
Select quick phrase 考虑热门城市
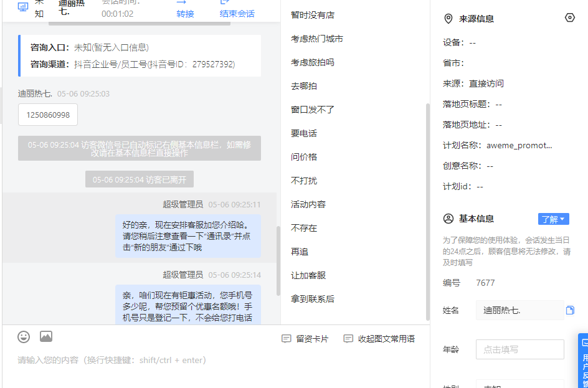point(317,39)
